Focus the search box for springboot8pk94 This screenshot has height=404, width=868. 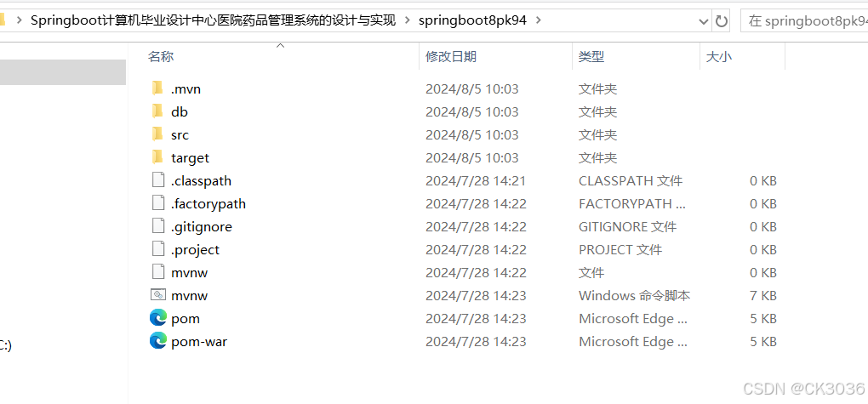pos(804,21)
